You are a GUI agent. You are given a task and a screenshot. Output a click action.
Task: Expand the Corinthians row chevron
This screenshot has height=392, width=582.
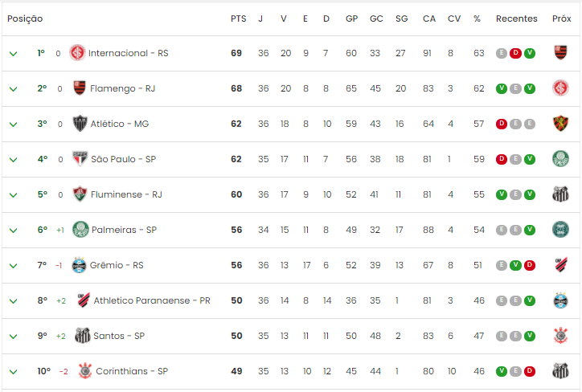click(13, 372)
